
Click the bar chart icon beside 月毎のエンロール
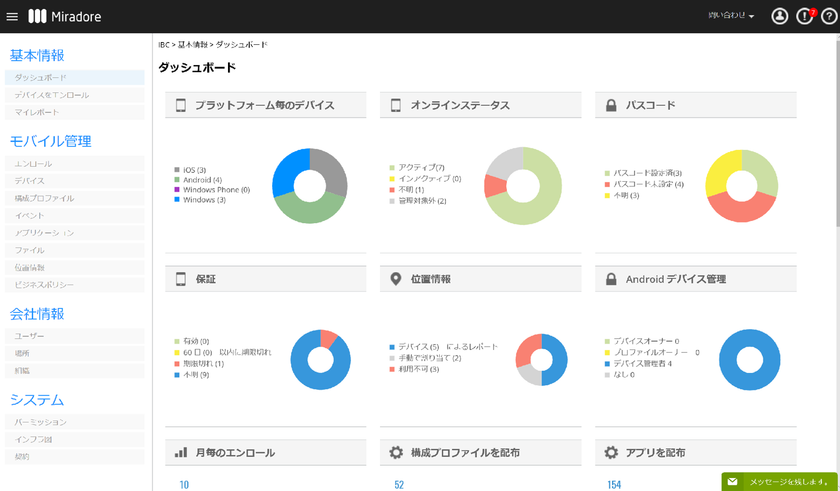pos(181,453)
